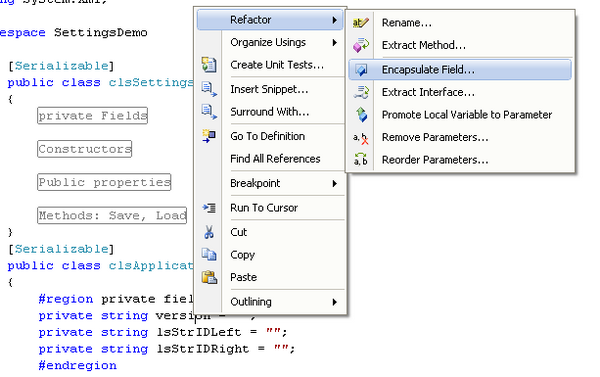Click the clsApplicat class name in code

pyautogui.click(x=151, y=266)
